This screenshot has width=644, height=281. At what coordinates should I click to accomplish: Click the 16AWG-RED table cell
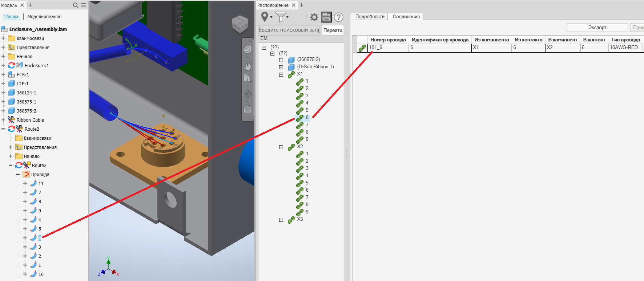[x=625, y=48]
